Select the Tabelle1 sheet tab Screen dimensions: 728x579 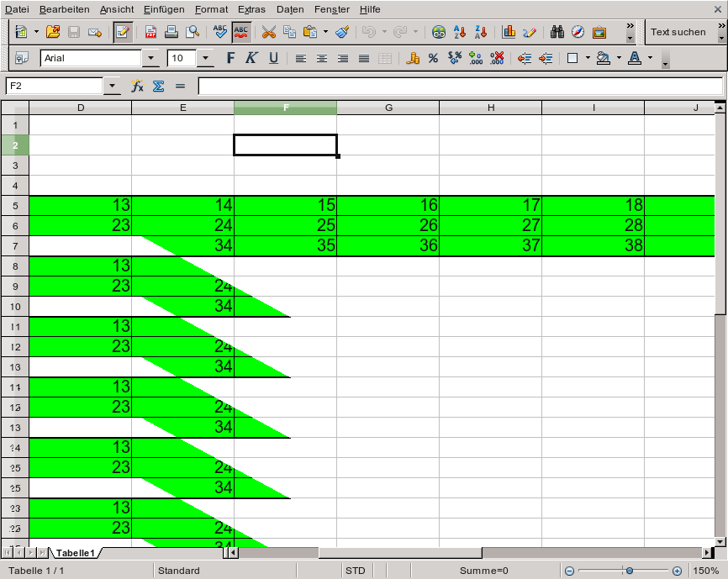(x=75, y=553)
